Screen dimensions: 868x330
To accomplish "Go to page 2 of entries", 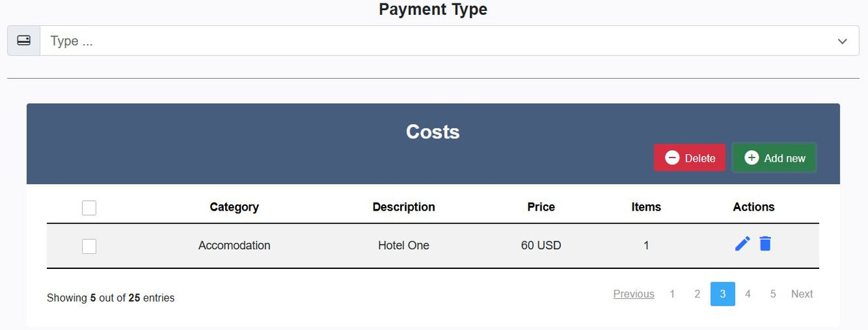I will tap(697, 294).
